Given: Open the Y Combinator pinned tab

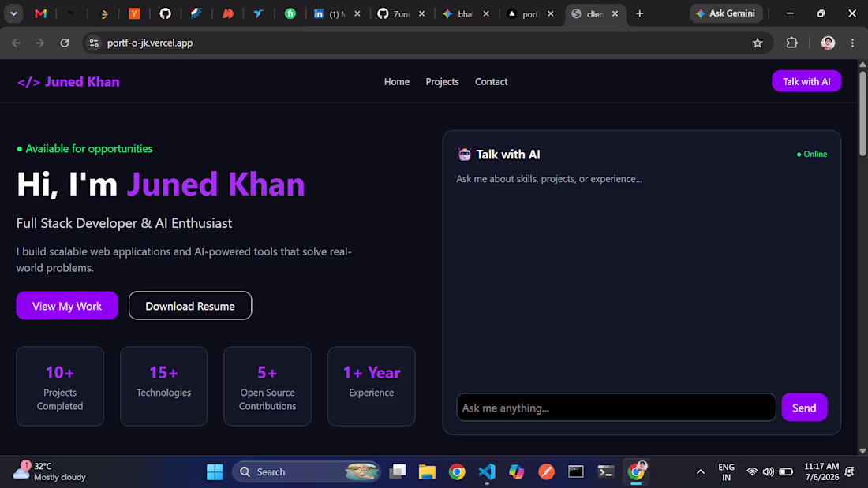Looking at the screenshot, I should tap(134, 14).
